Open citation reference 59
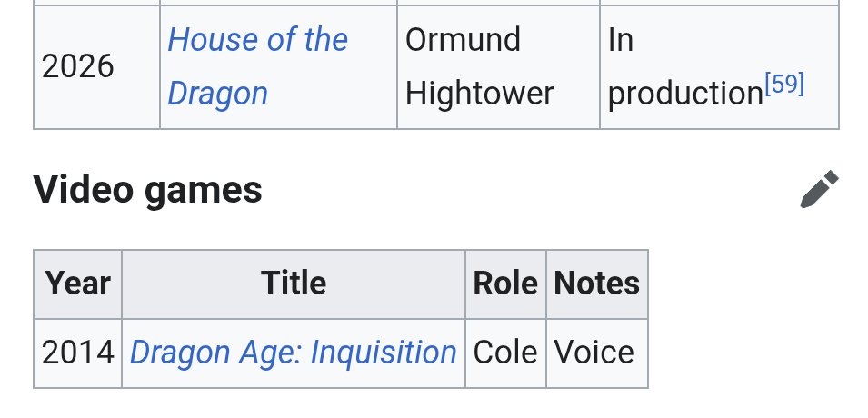 (x=784, y=85)
